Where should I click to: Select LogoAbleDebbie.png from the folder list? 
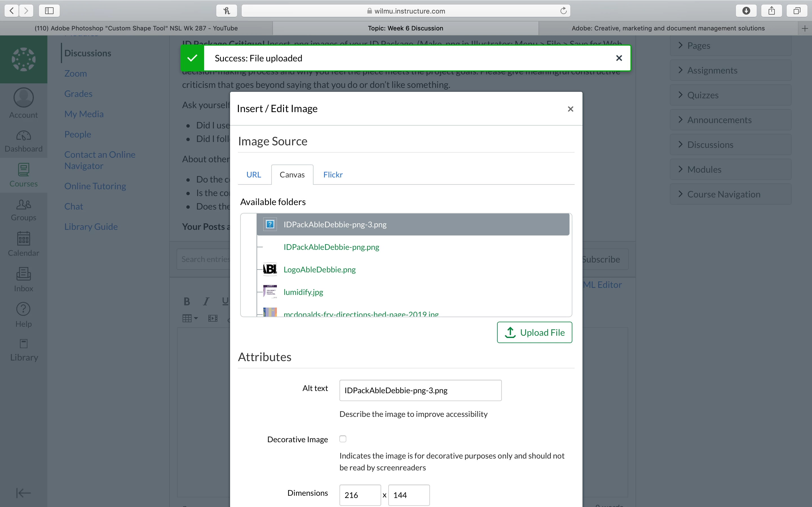click(x=319, y=270)
